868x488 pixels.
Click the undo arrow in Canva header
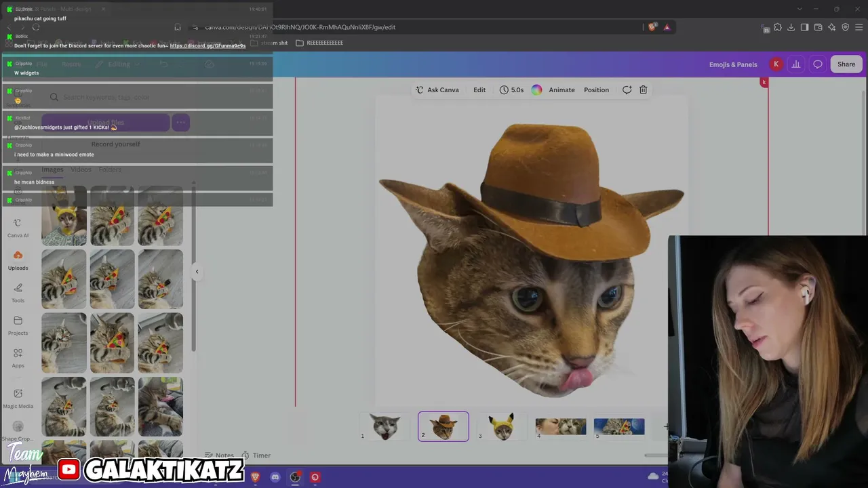tap(163, 64)
